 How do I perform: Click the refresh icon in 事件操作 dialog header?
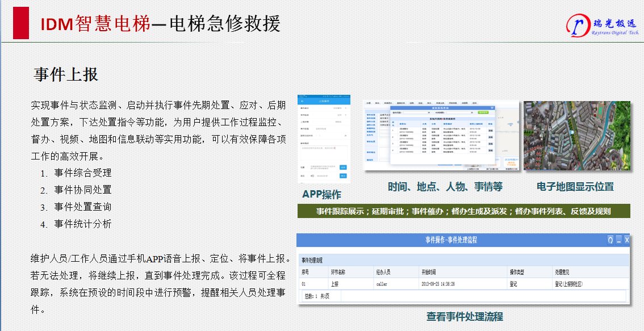[610, 240]
